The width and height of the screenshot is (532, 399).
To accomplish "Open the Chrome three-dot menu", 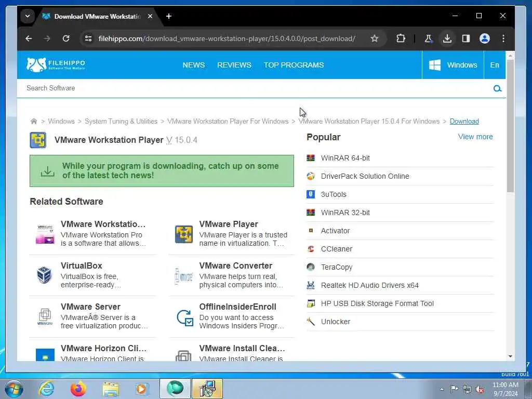I will pos(503,38).
